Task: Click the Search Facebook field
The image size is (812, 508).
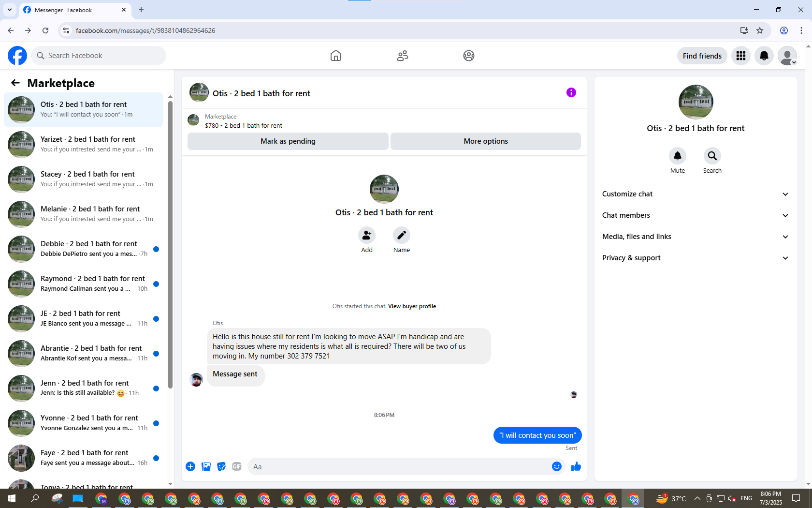Action: [x=99, y=56]
